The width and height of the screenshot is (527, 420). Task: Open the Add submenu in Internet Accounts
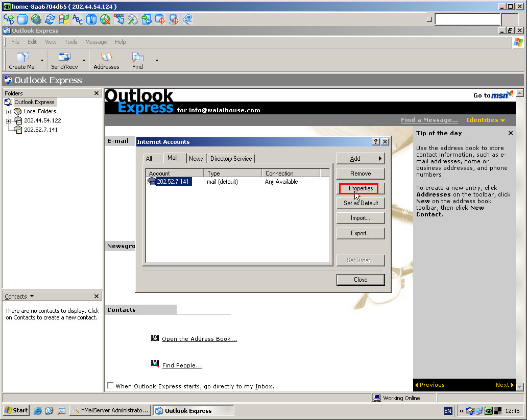361,159
